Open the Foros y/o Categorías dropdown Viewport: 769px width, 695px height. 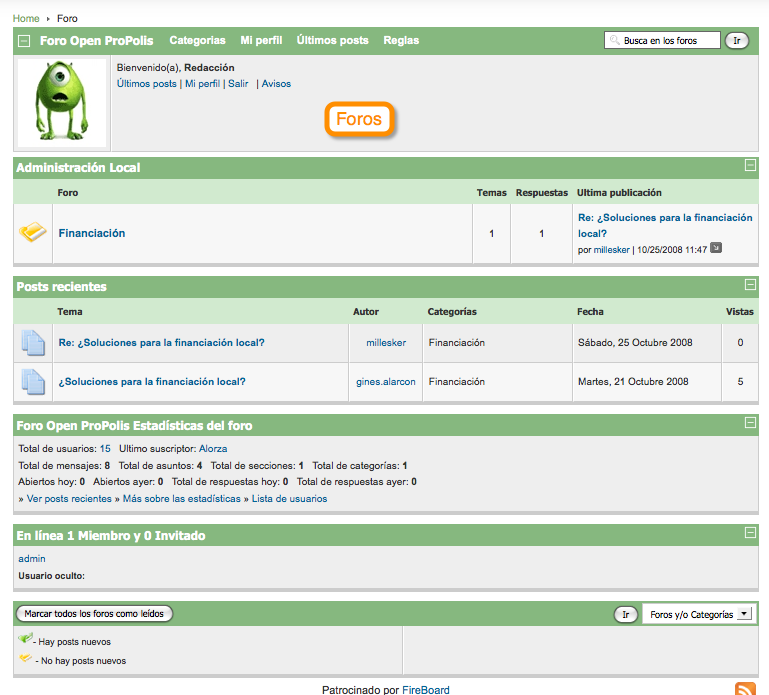[x=699, y=614]
